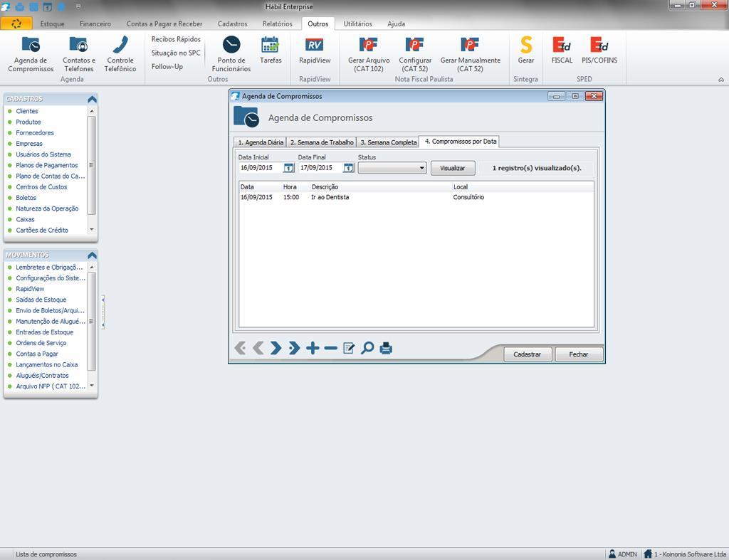Open Data Final calendar picker

click(348, 168)
